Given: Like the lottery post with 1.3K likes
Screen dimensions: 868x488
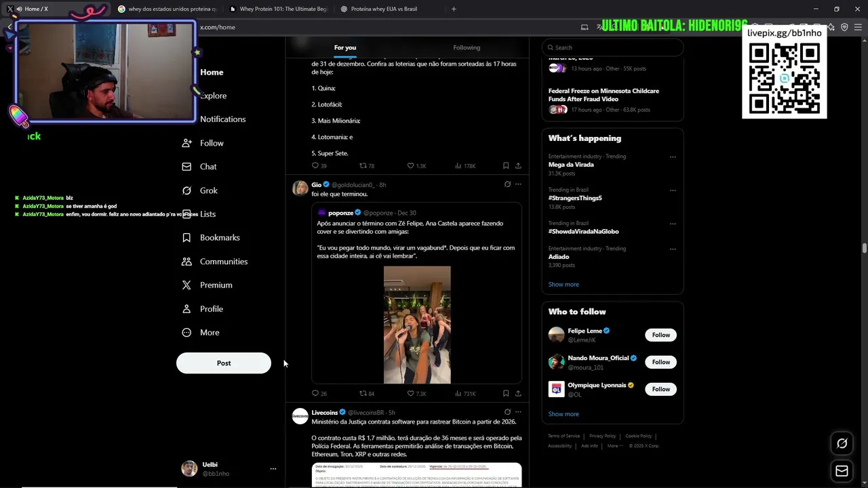Looking at the screenshot, I should (416, 165).
